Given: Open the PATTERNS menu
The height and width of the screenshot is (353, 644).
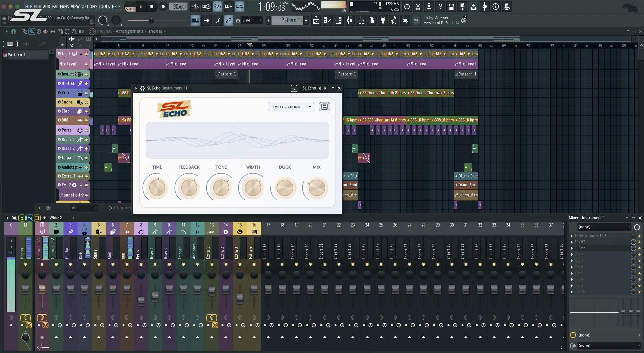Looking at the screenshot, I should pyautogui.click(x=61, y=6).
